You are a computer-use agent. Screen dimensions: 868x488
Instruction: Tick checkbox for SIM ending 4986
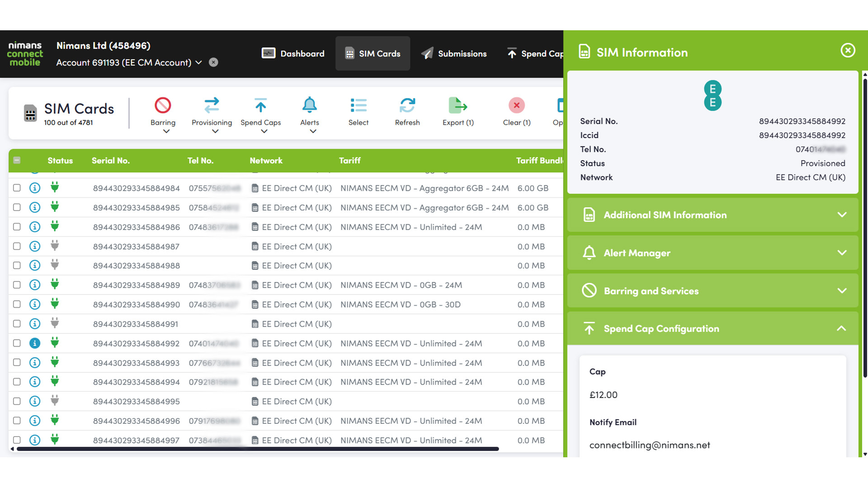tap(17, 227)
